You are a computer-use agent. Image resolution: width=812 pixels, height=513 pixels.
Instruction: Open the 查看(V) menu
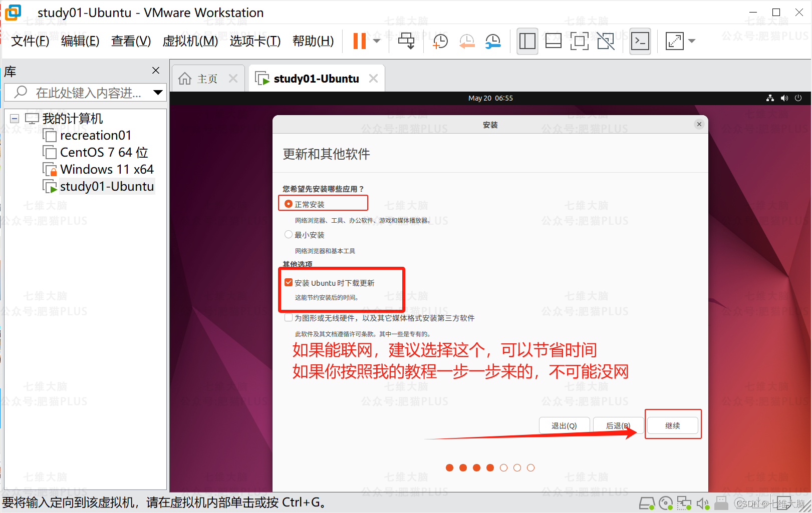coord(131,41)
